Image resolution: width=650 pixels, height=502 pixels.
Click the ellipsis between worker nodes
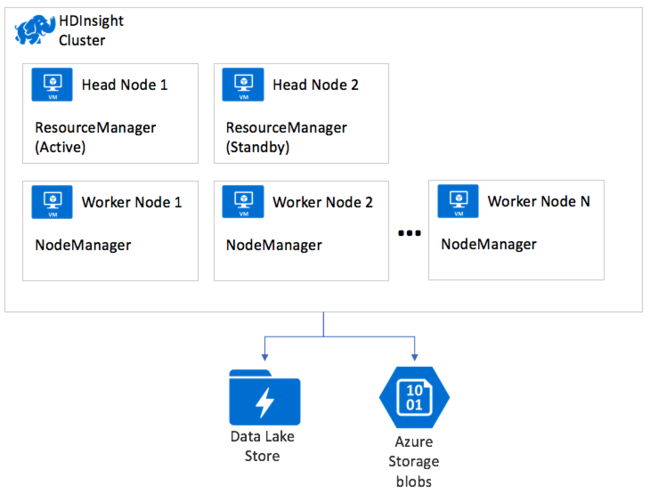click(x=408, y=233)
